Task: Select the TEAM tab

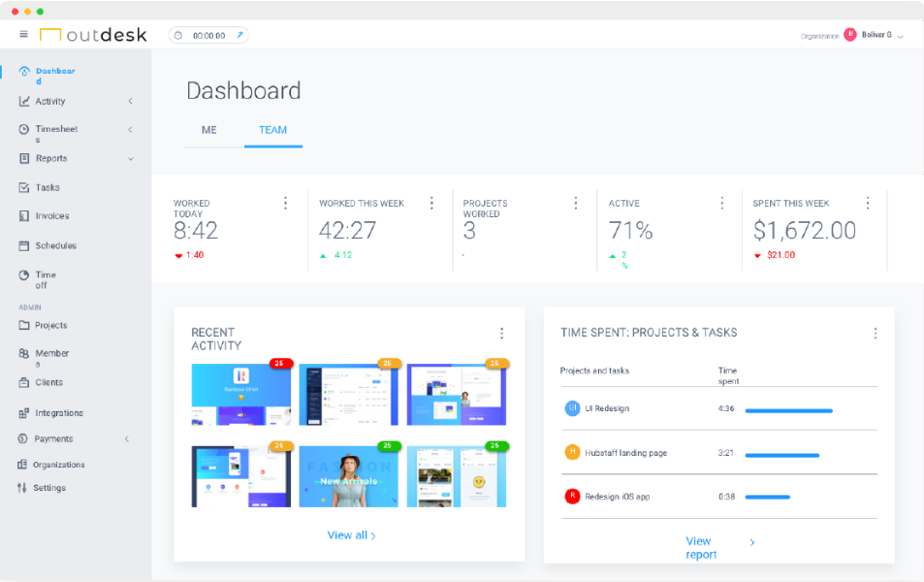Action: click(272, 130)
